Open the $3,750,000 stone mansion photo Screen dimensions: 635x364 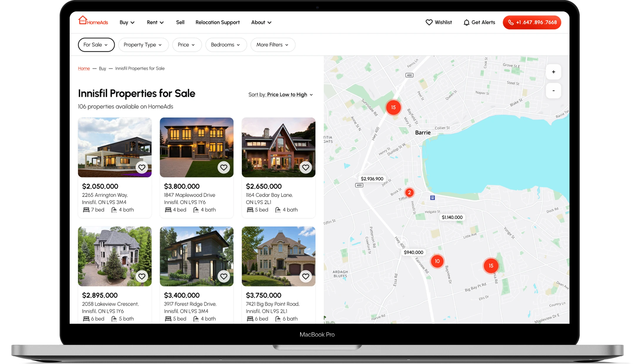(x=279, y=256)
